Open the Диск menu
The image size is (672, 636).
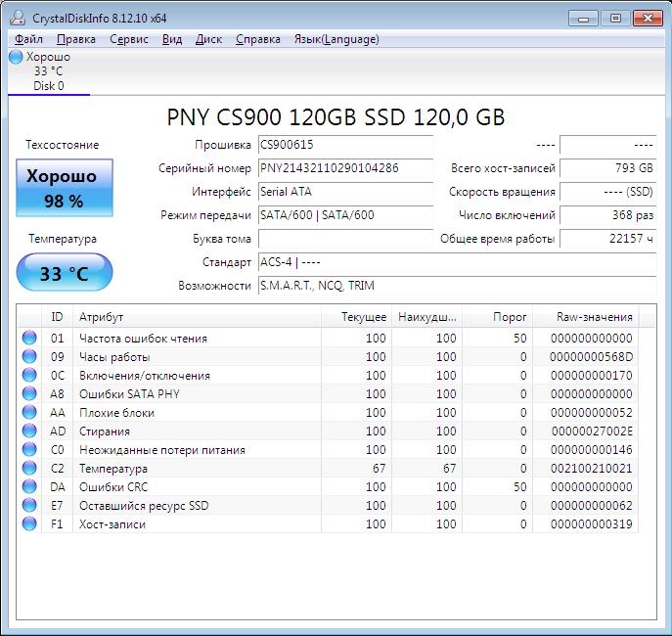tap(208, 39)
